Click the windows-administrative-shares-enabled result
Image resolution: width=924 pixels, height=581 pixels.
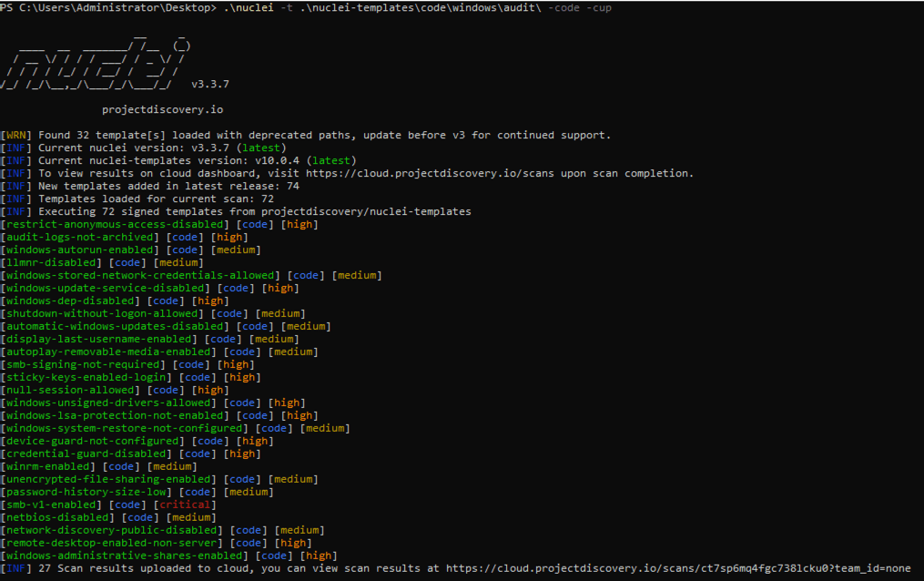click(126, 556)
